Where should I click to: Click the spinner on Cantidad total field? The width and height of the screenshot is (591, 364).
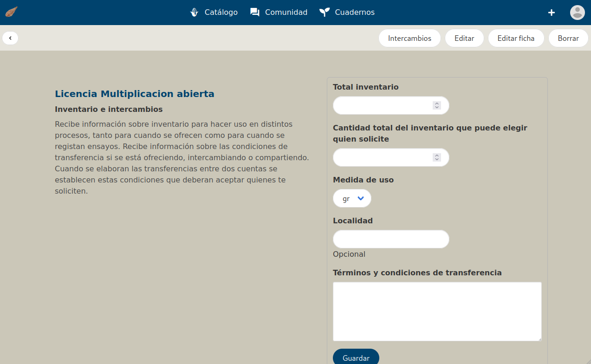pos(436,157)
